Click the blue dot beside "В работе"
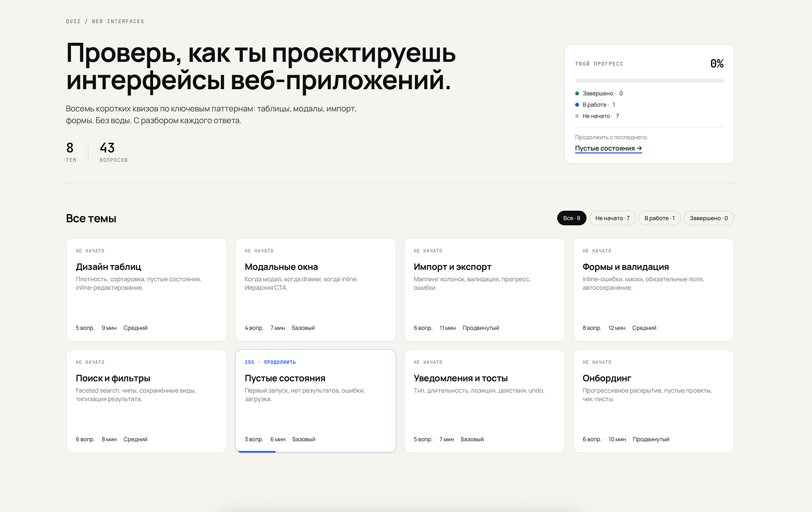 point(577,105)
